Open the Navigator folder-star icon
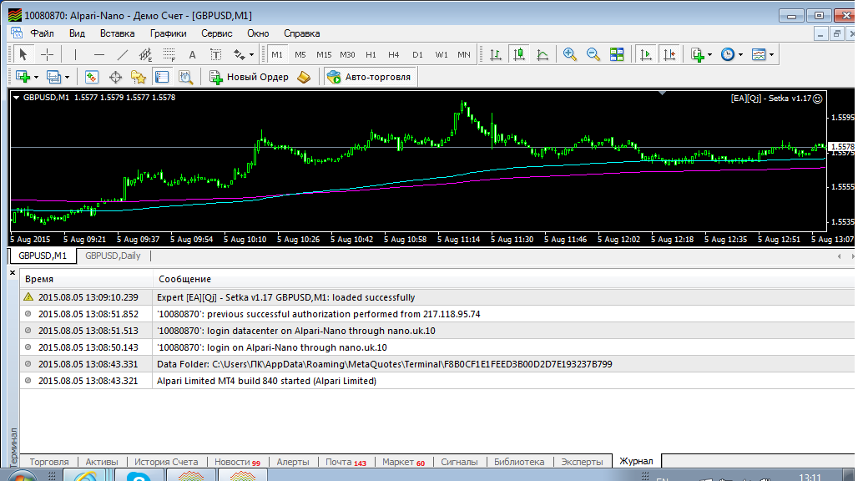This screenshot has height=481, width=868. (x=139, y=77)
